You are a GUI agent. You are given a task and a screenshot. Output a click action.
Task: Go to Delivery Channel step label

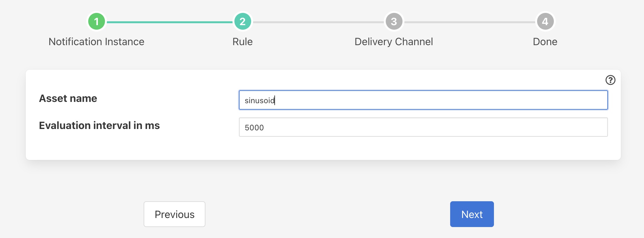tap(393, 42)
